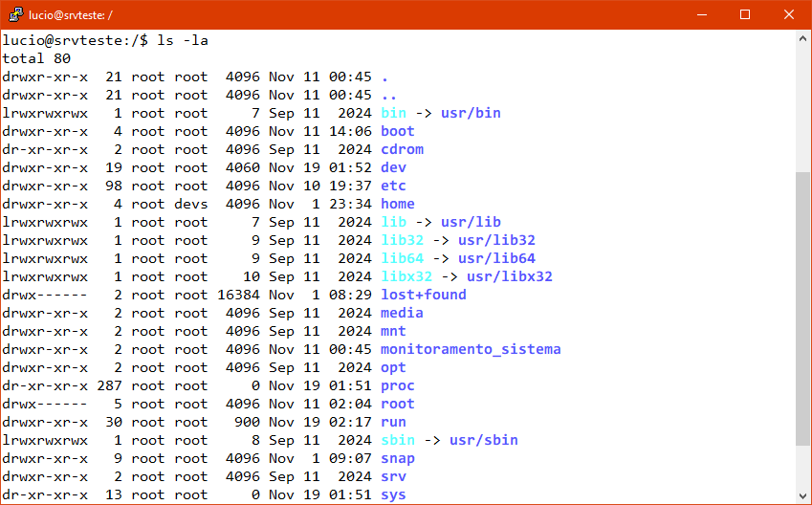Click the 'mnt' directory name
Image resolution: width=812 pixels, height=505 pixels.
pos(394,331)
